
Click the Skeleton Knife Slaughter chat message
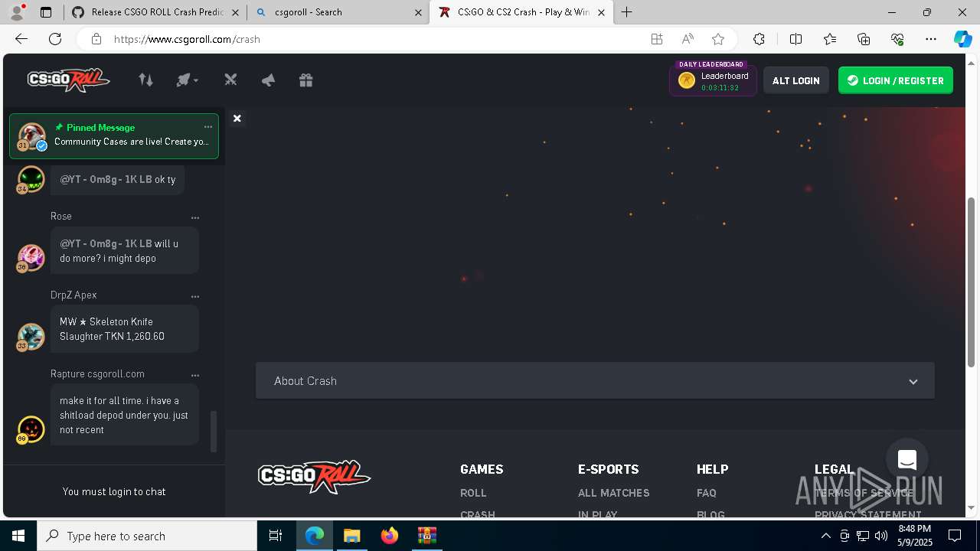pyautogui.click(x=125, y=329)
